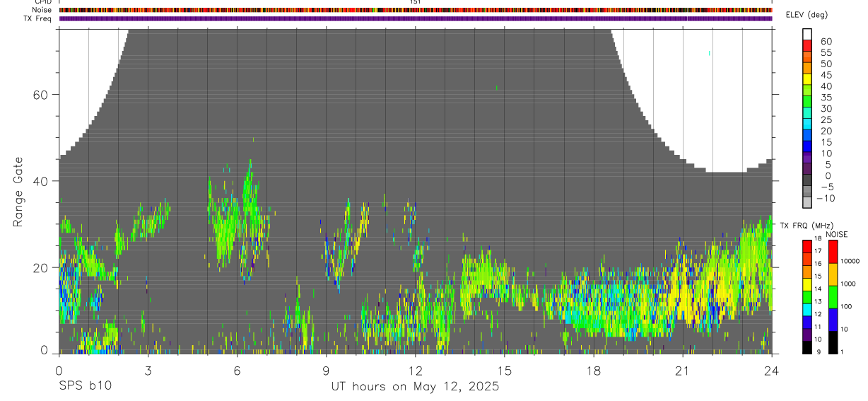Click the 10000 label in NOISE legend
This screenshot has width=868, height=401.
pyautogui.click(x=849, y=261)
